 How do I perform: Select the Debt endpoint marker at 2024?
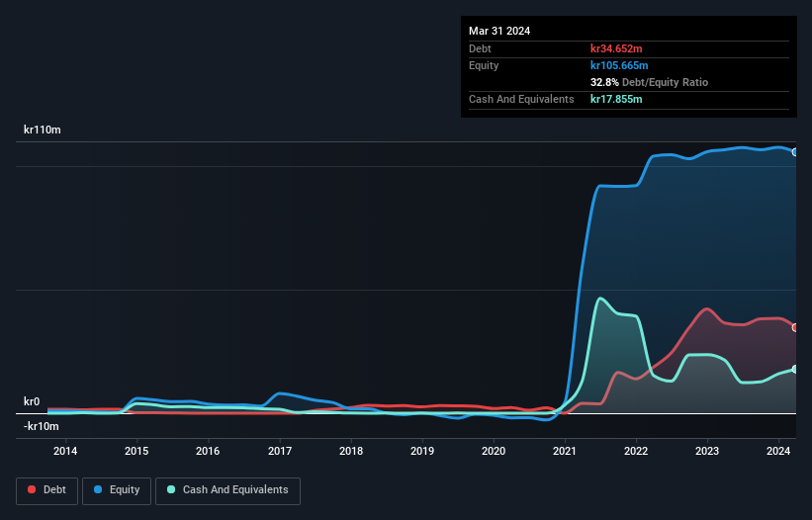click(x=795, y=327)
